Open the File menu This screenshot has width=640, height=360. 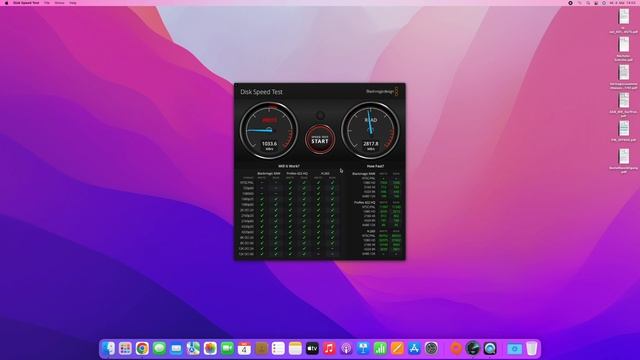click(x=47, y=3)
